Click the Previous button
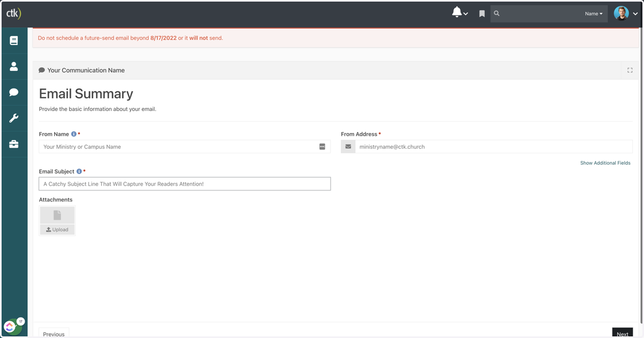644x338 pixels. (54, 334)
